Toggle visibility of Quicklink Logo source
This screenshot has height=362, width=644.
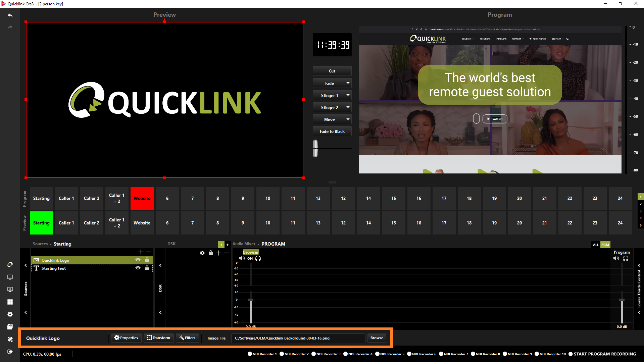click(x=138, y=260)
